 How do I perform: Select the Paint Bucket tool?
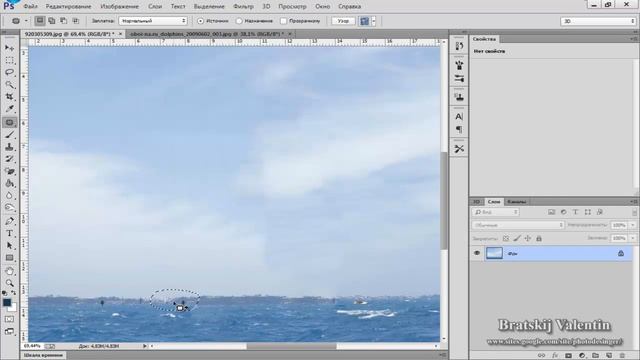pos(9,184)
